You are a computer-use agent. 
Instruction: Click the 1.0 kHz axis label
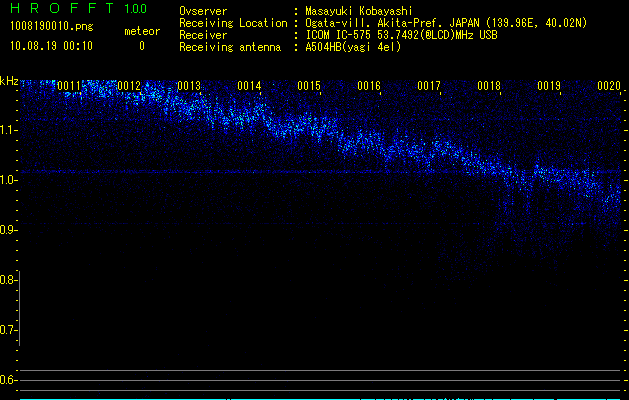click(7, 180)
